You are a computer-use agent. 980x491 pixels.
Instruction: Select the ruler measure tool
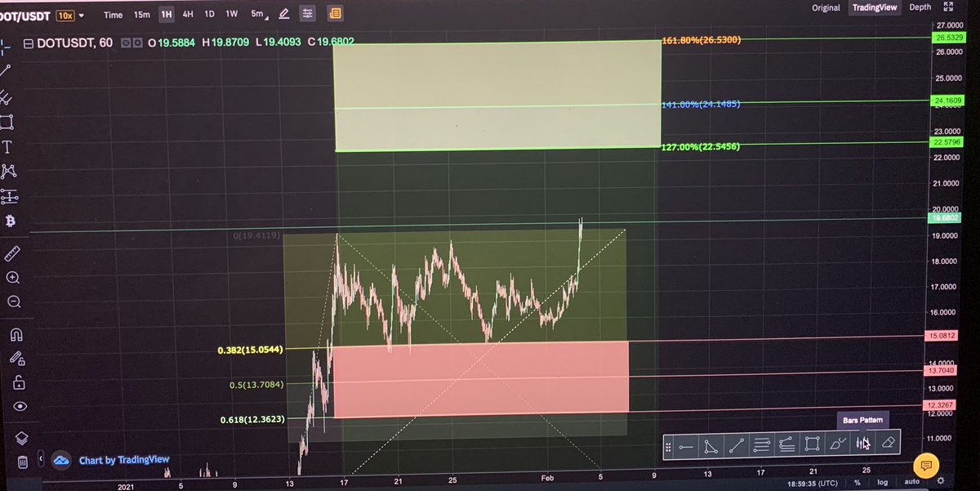(x=13, y=254)
